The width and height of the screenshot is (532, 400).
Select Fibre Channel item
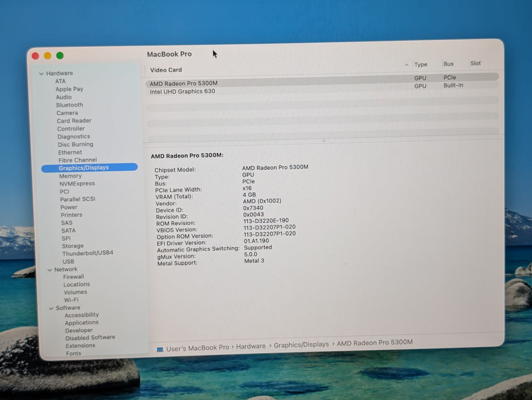click(77, 160)
